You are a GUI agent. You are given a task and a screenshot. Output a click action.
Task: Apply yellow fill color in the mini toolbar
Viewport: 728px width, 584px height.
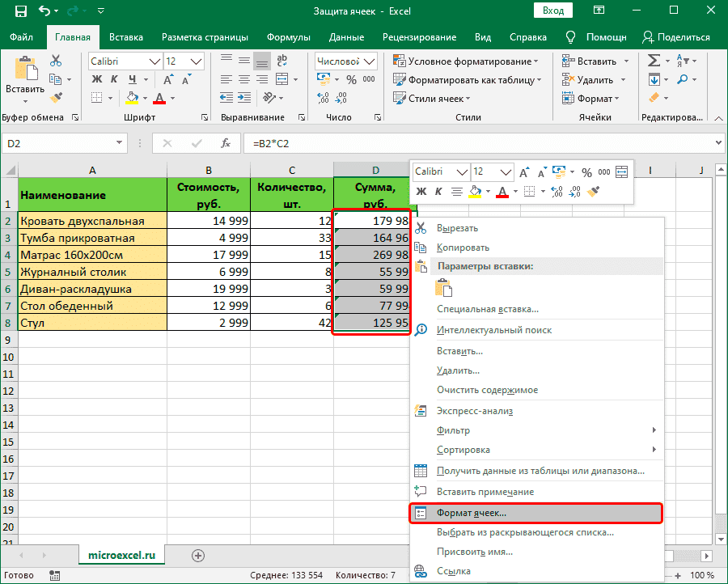[x=476, y=192]
